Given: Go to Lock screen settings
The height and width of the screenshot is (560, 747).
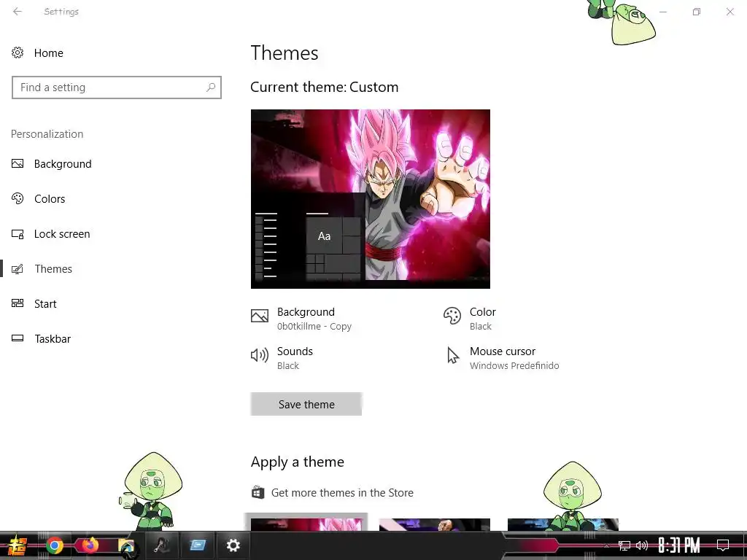Looking at the screenshot, I should [x=62, y=234].
